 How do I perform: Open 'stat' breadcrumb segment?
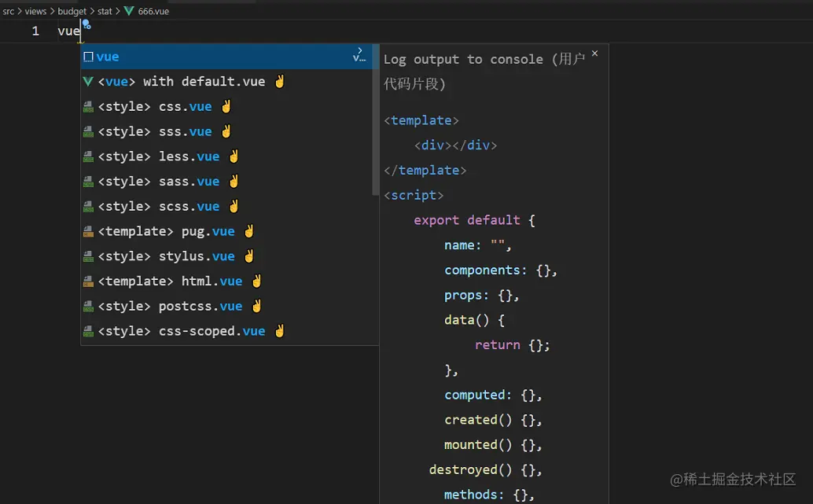pyautogui.click(x=105, y=11)
